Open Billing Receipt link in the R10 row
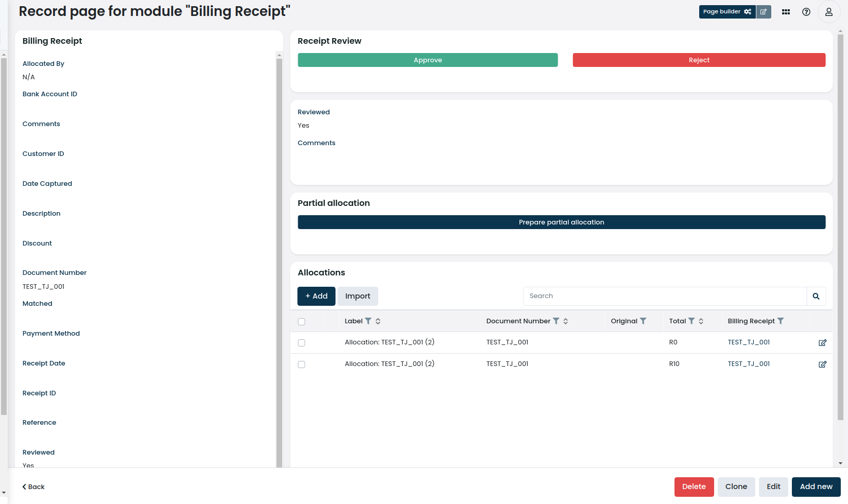 (x=749, y=364)
